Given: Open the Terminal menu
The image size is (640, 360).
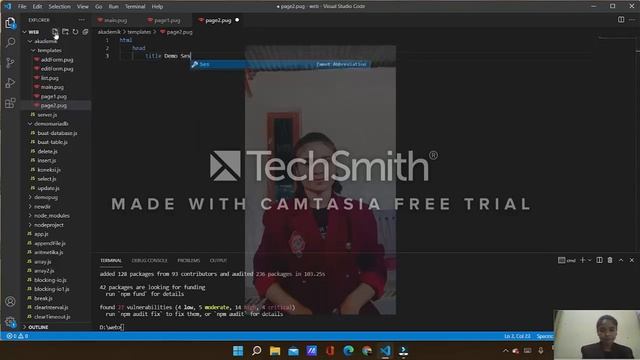Looking at the screenshot, I should tap(135, 7).
